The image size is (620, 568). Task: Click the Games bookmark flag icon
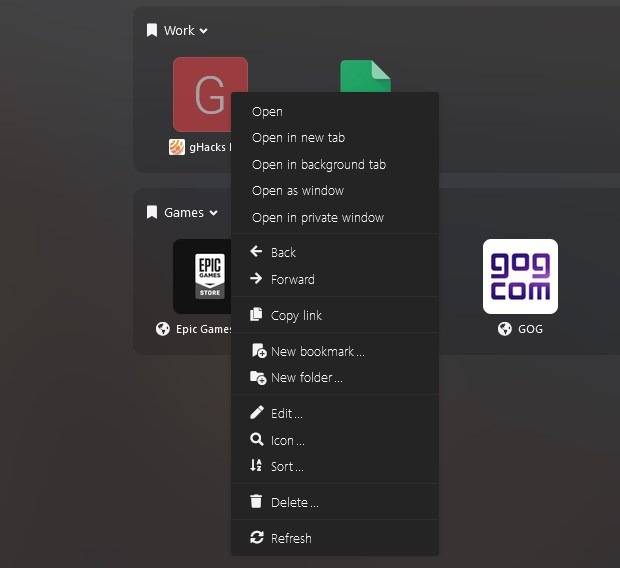pyautogui.click(x=152, y=212)
